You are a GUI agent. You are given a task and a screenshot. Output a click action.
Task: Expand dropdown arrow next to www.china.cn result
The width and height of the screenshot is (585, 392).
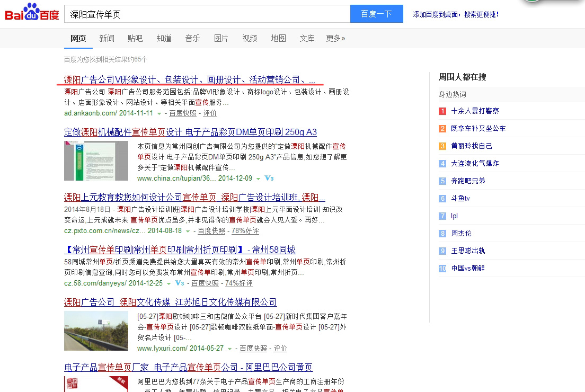[x=258, y=179]
